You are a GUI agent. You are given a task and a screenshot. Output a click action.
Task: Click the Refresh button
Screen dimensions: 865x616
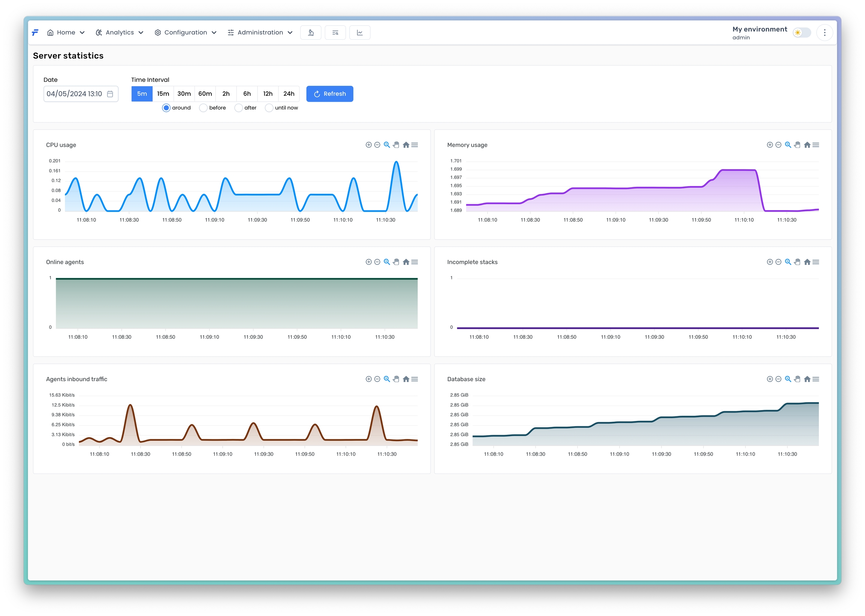(330, 94)
